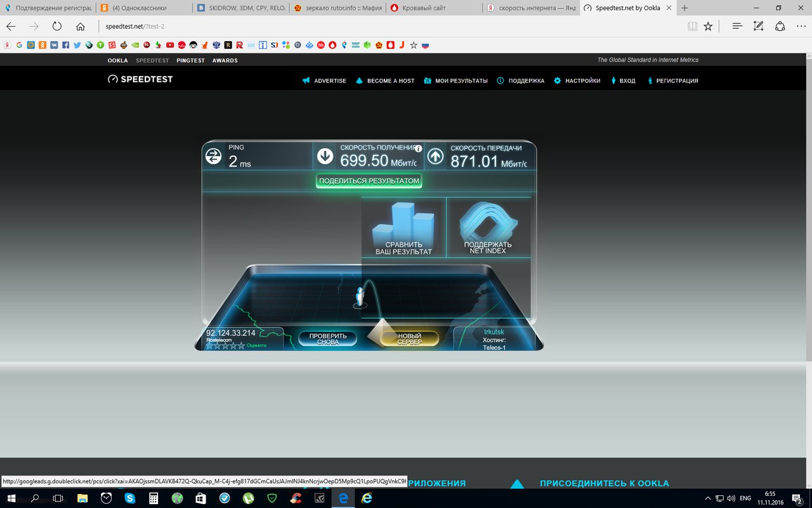Open Windows Store from the taskbar
The height and width of the screenshot is (508, 812).
coord(201,498)
